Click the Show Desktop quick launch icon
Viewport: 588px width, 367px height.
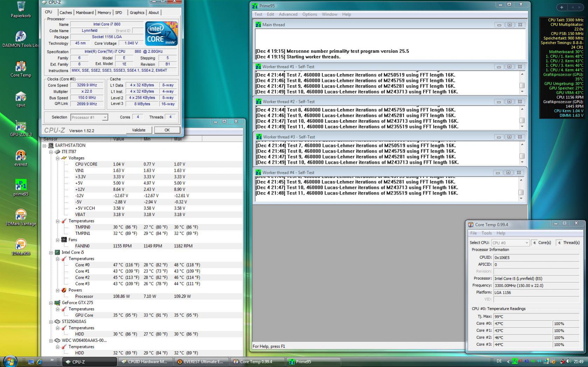click(x=31, y=362)
